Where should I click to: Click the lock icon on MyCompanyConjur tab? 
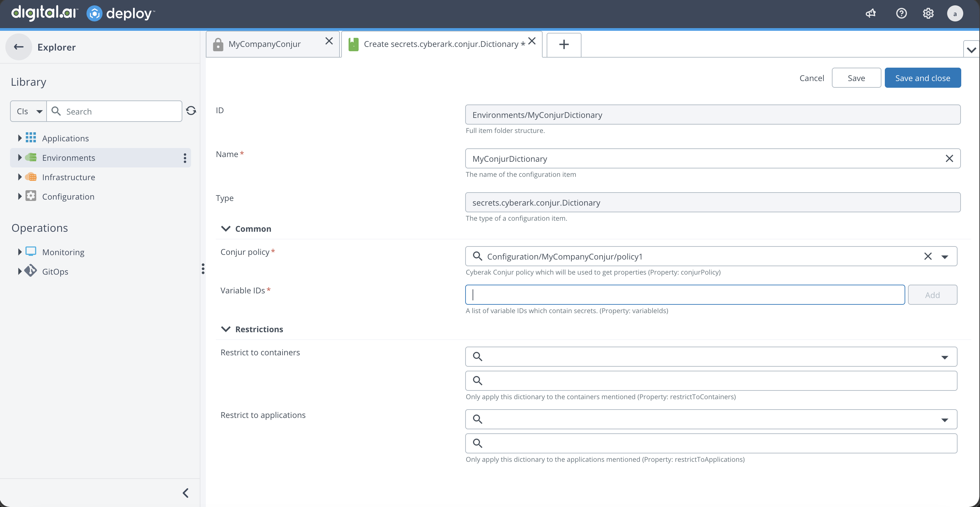[218, 44]
